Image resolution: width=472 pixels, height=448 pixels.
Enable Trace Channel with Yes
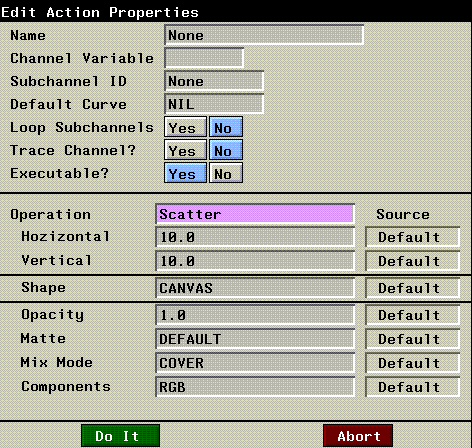185,150
